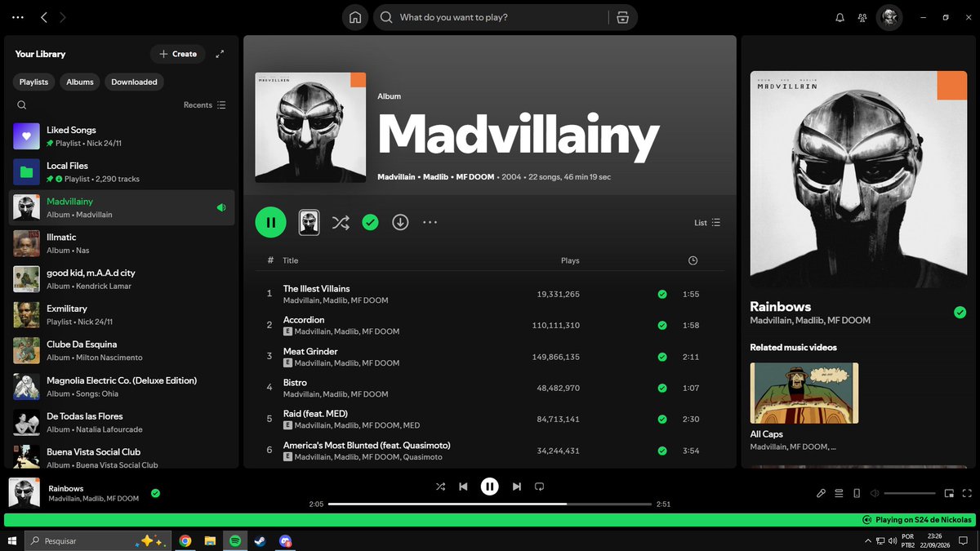Open the Recents sort dropdown
The height and width of the screenshot is (551, 980).
tap(205, 104)
